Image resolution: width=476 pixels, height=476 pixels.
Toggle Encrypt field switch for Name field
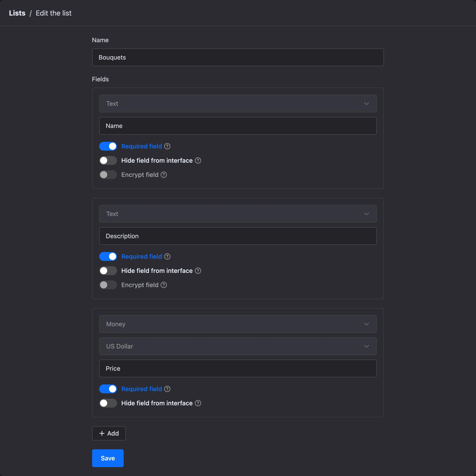[x=108, y=175]
